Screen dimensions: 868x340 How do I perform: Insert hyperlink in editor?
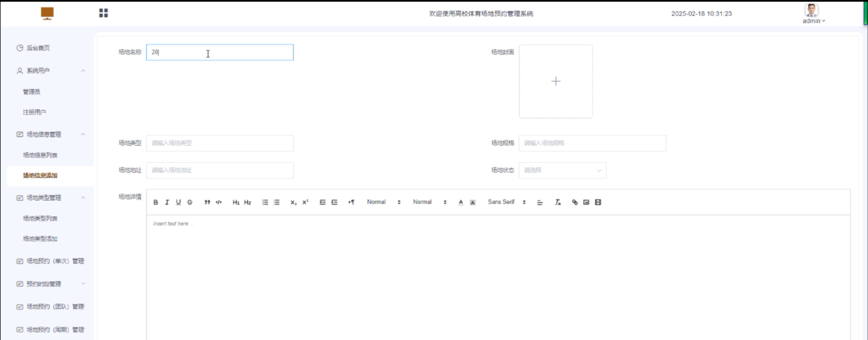(575, 202)
